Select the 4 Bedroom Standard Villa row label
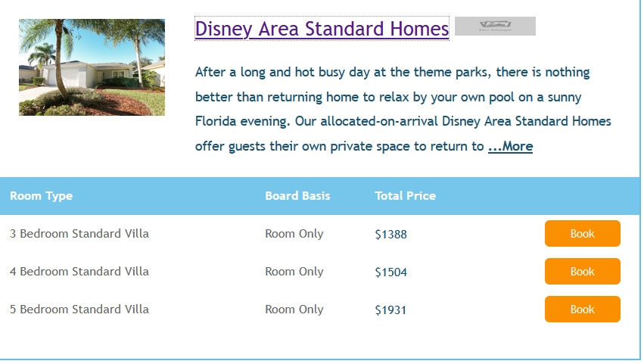This screenshot has width=644, height=364. (x=79, y=272)
